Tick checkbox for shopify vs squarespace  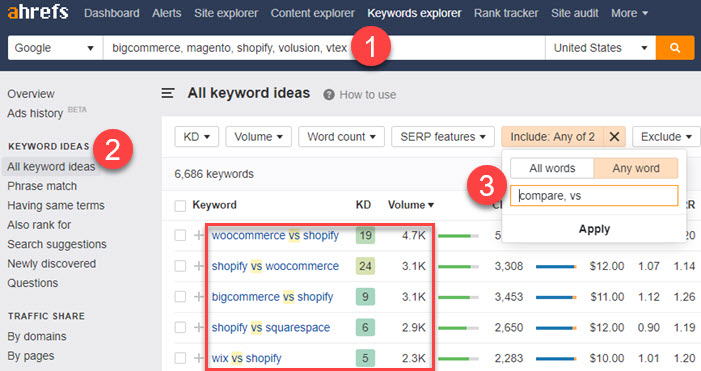(180, 327)
